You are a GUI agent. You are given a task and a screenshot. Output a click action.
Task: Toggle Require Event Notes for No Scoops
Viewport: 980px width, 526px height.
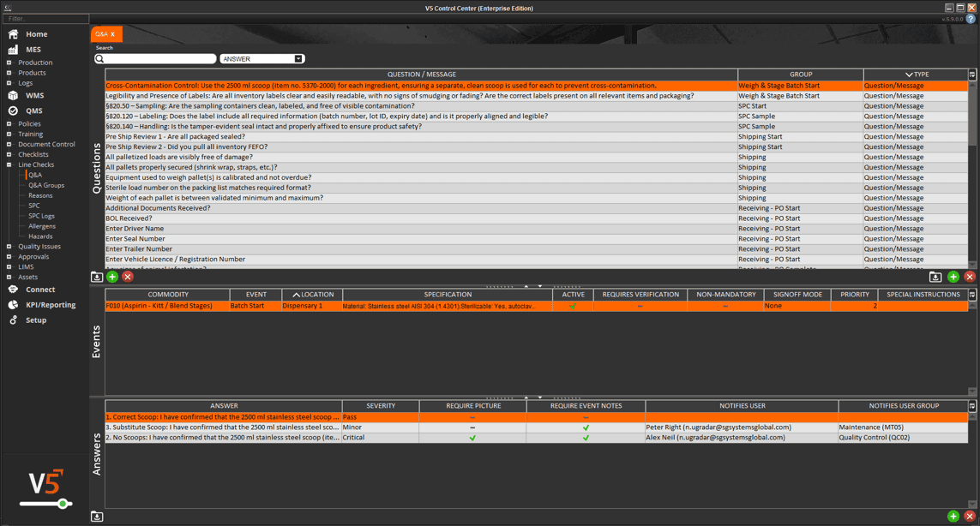(586, 438)
